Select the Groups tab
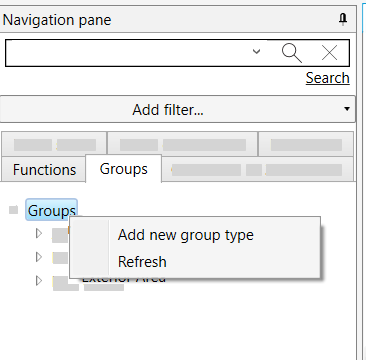The width and height of the screenshot is (366, 360). click(124, 169)
